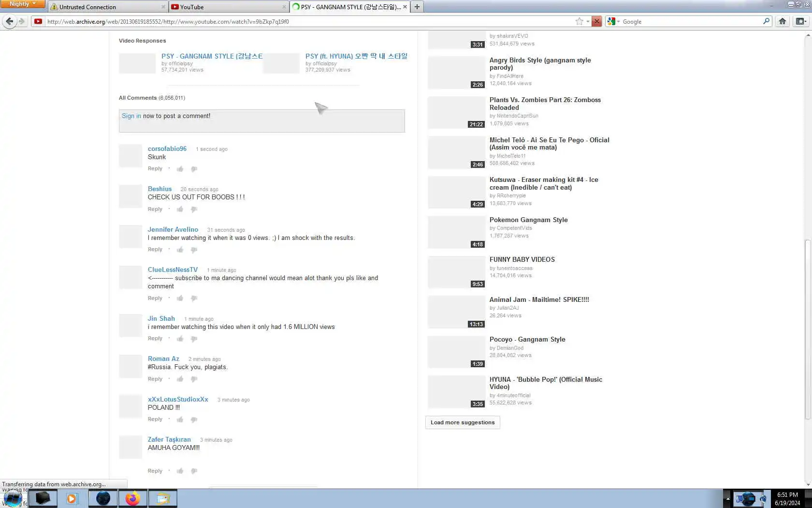Screen dimensions: 812x508
Task: Open Jennifer Avelino's profile link
Action: pyautogui.click(x=173, y=229)
